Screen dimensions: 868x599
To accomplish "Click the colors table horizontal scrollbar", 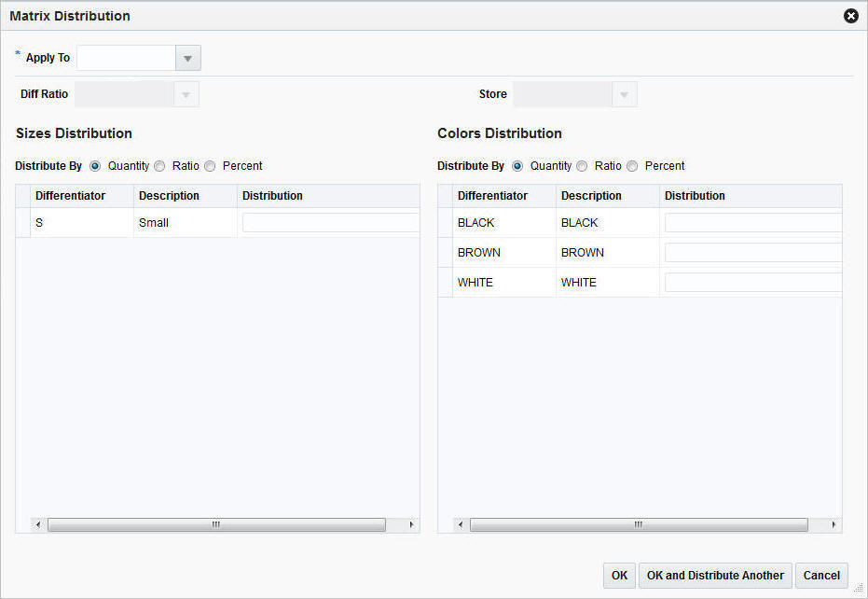I will point(639,524).
